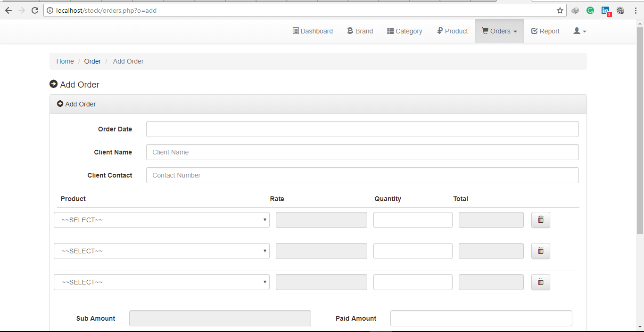Open the Grammarly extension icon

(x=590, y=10)
